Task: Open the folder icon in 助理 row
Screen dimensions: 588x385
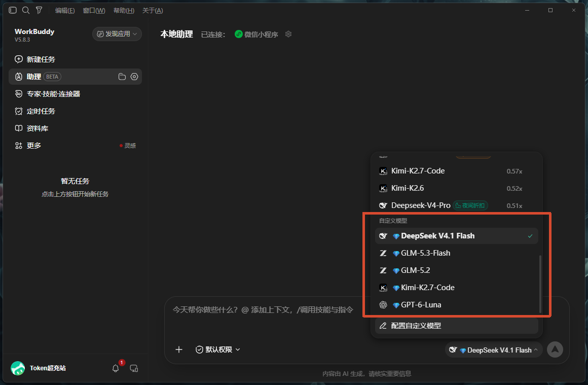Action: click(x=122, y=77)
